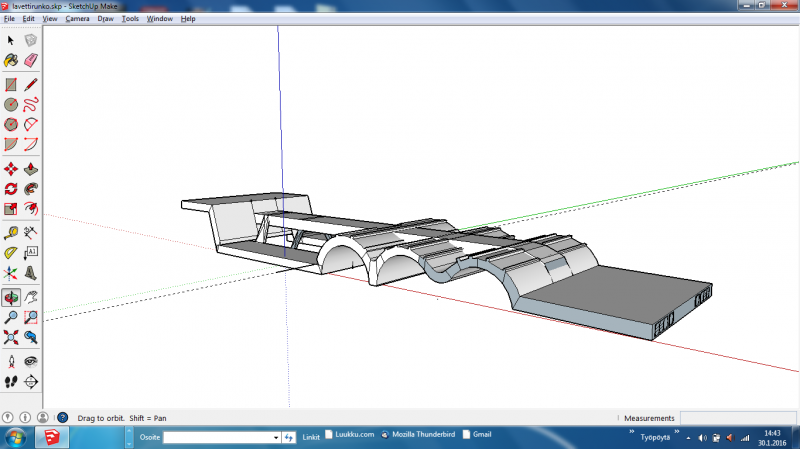Activate the Axes tool
The image size is (800, 449).
coord(11,273)
